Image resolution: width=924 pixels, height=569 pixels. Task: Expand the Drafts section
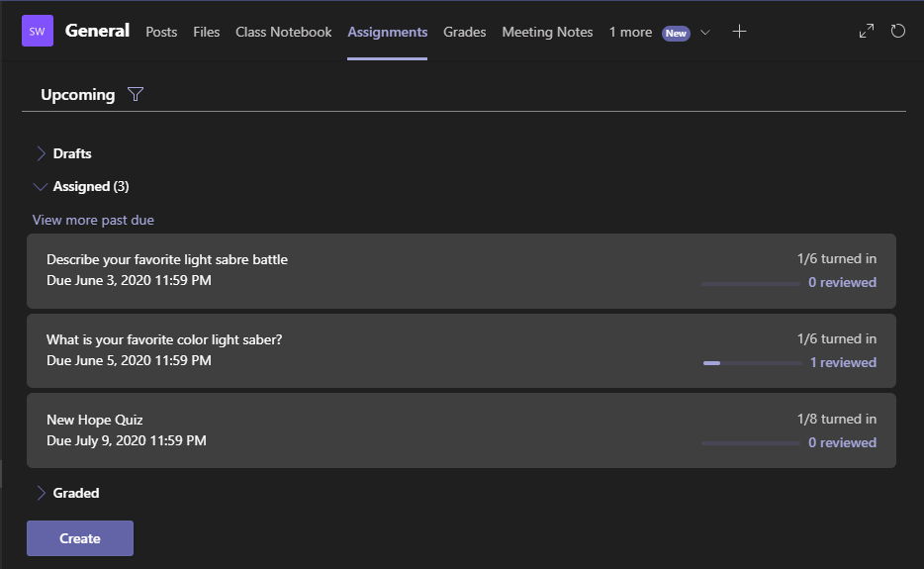[42, 153]
